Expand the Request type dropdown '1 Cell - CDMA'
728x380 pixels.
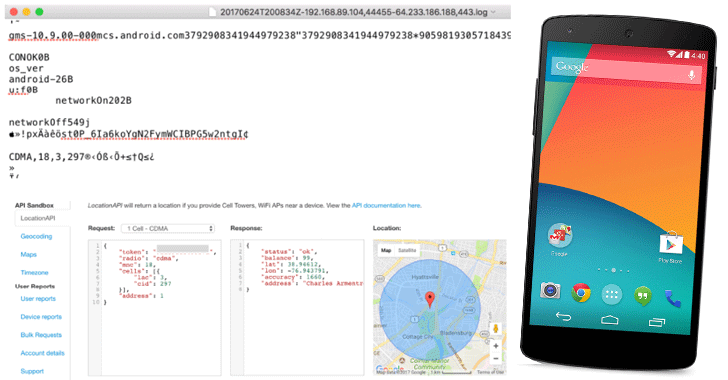pyautogui.click(x=168, y=229)
